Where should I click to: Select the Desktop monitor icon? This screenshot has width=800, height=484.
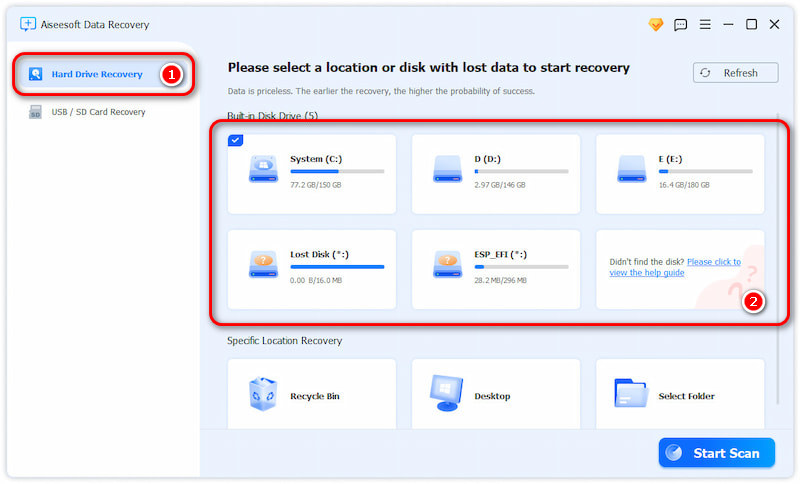pos(447,391)
